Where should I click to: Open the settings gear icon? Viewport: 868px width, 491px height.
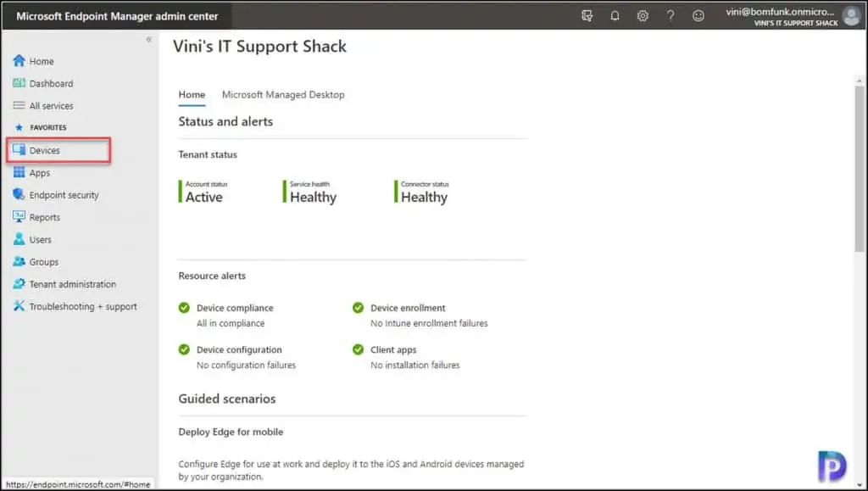tap(643, 16)
